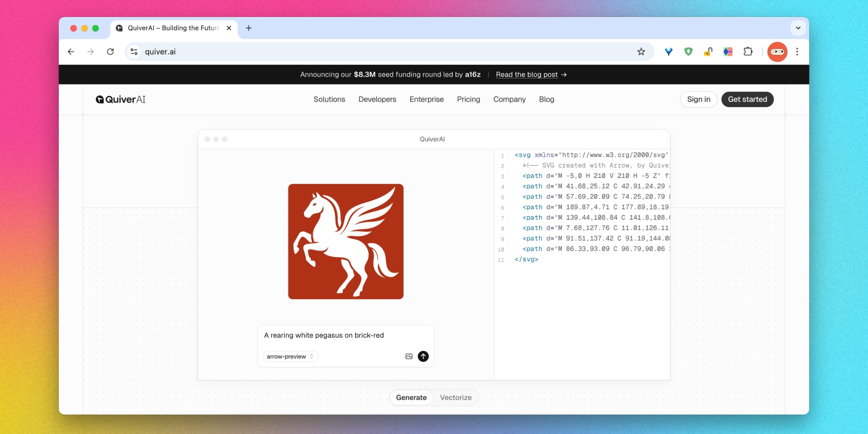Open the browser extensions puzzle icon
This screenshot has width=868, height=434.
(748, 52)
